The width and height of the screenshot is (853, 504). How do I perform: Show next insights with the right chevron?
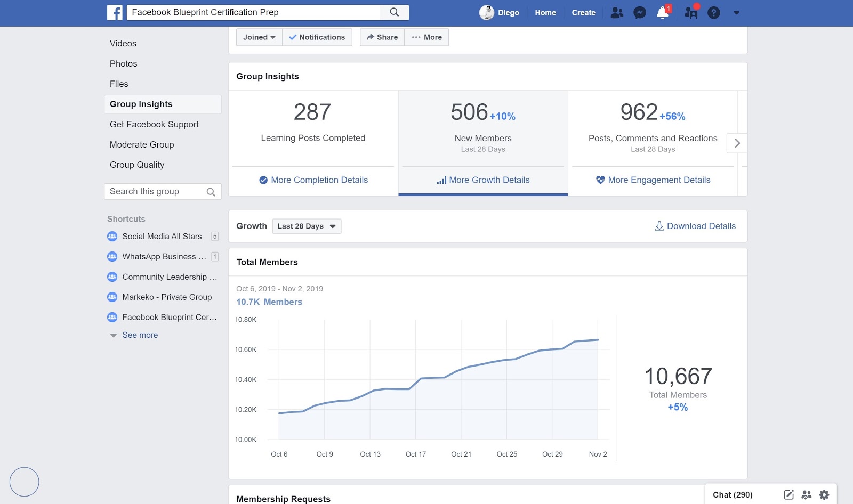[x=737, y=143]
